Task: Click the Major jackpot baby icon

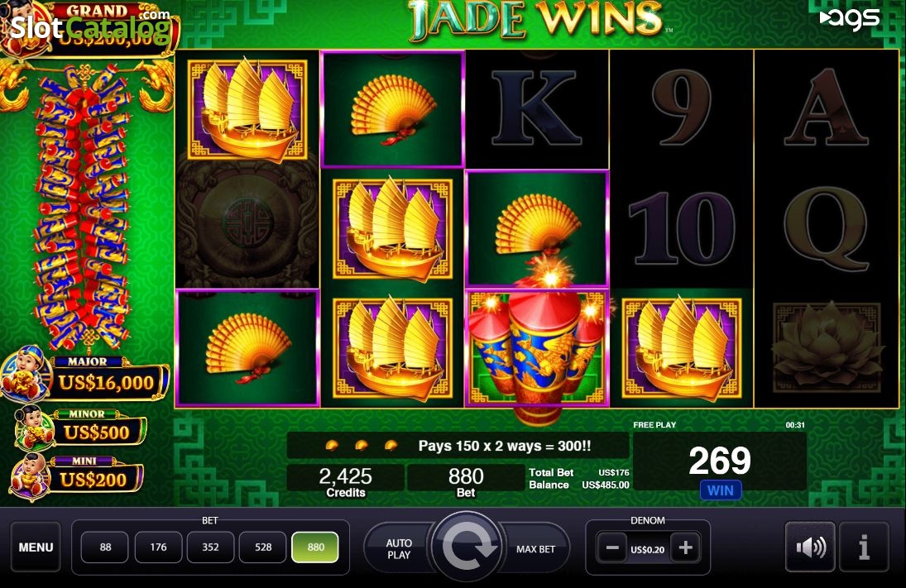Action: pos(23,374)
